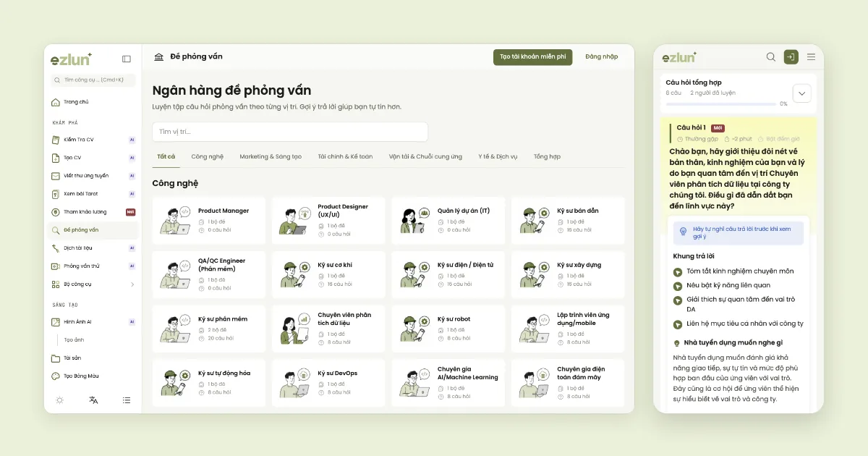
Task: Select Đề phỏng vấn in the sidebar
Action: (x=93, y=230)
